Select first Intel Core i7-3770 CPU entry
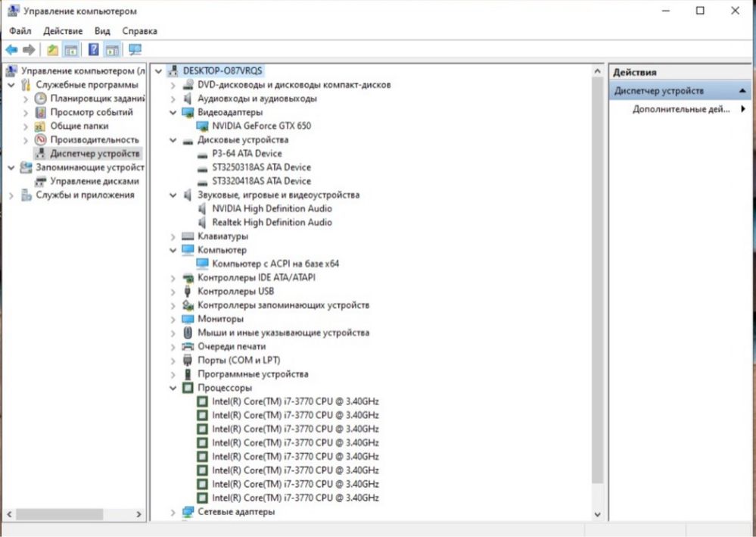756x537 pixels. [295, 401]
